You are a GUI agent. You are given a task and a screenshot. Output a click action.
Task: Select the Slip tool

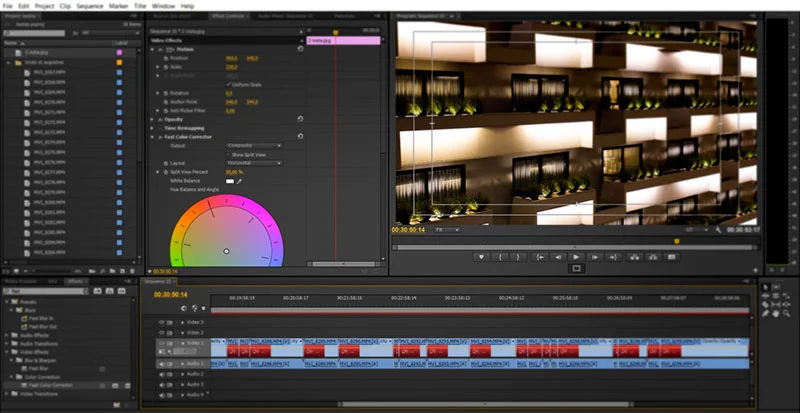776,304
